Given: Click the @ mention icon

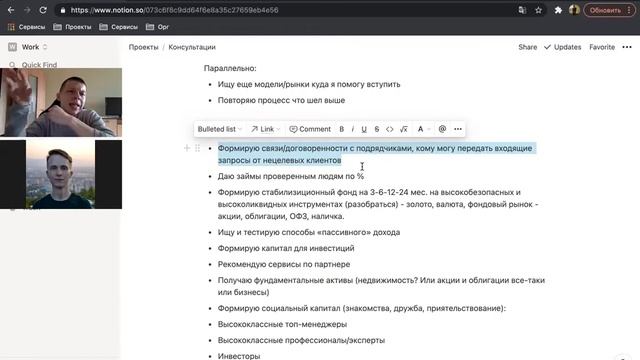Looking at the screenshot, I should (x=442, y=129).
